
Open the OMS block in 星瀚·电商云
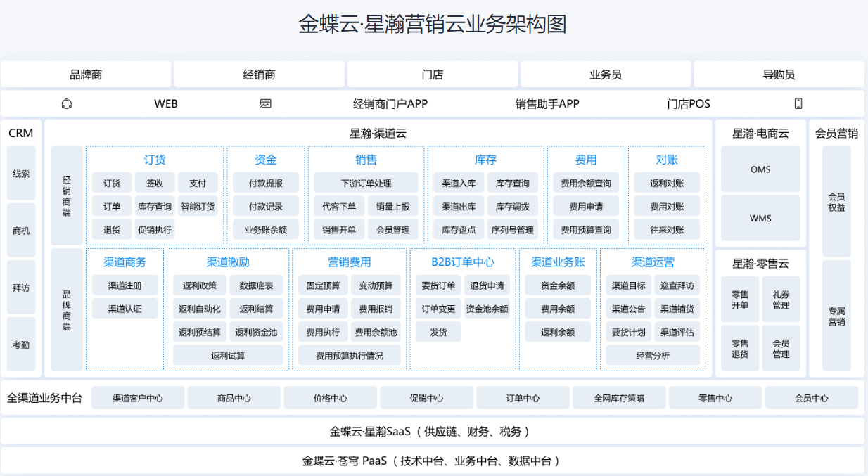pyautogui.click(x=760, y=169)
